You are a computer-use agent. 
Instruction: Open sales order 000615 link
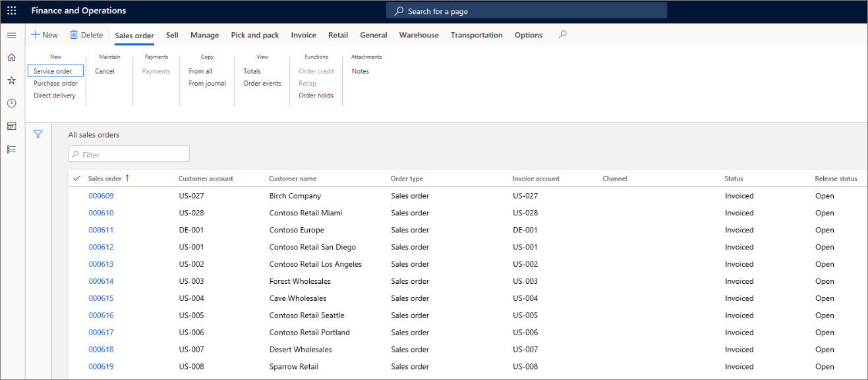[x=101, y=298]
